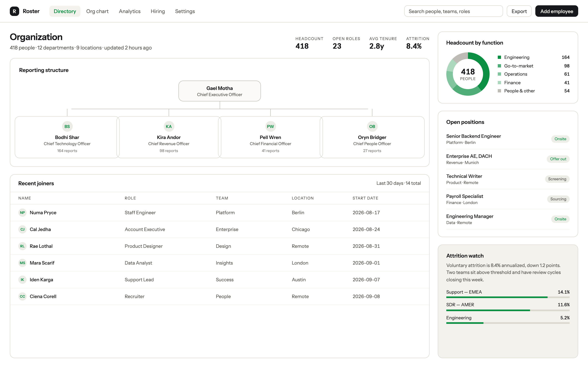Click the Go-to-market legend color square
Viewport: 588px width, 368px height.
pos(499,66)
